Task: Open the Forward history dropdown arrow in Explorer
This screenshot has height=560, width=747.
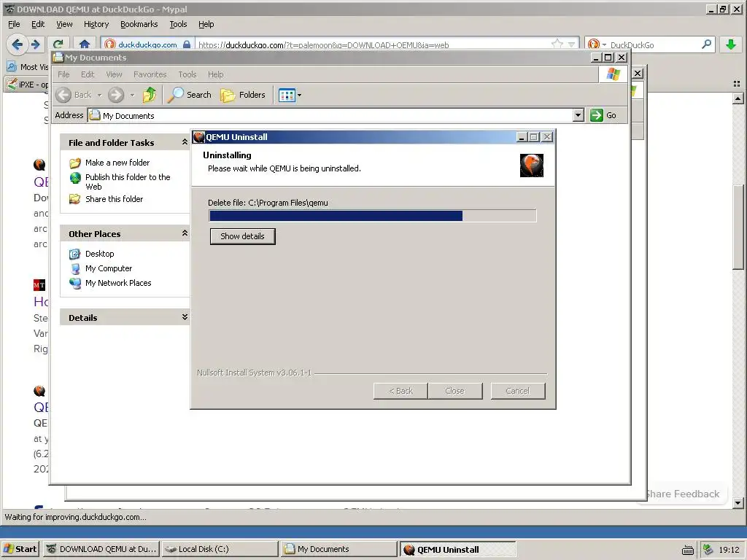Action: (x=133, y=96)
